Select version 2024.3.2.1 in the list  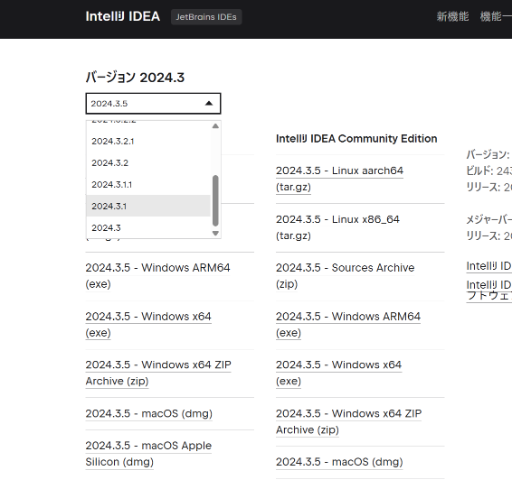148,141
